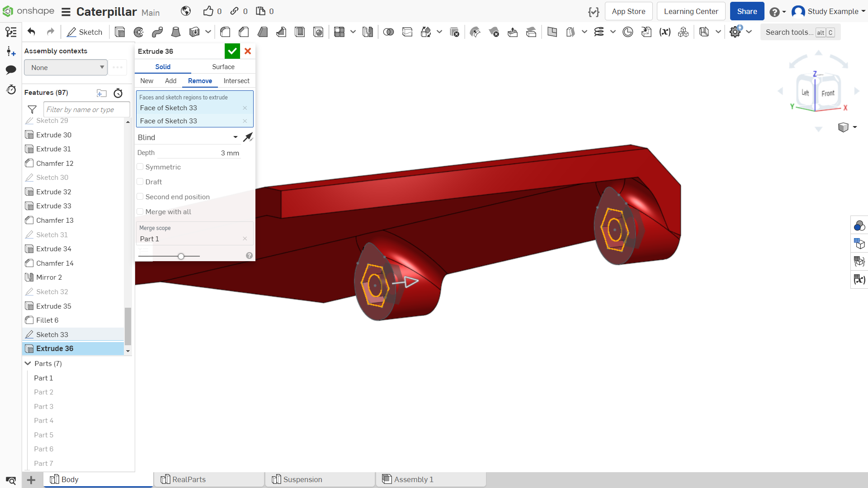Add a folder to feature list
This screenshot has width=868, height=488.
point(102,93)
